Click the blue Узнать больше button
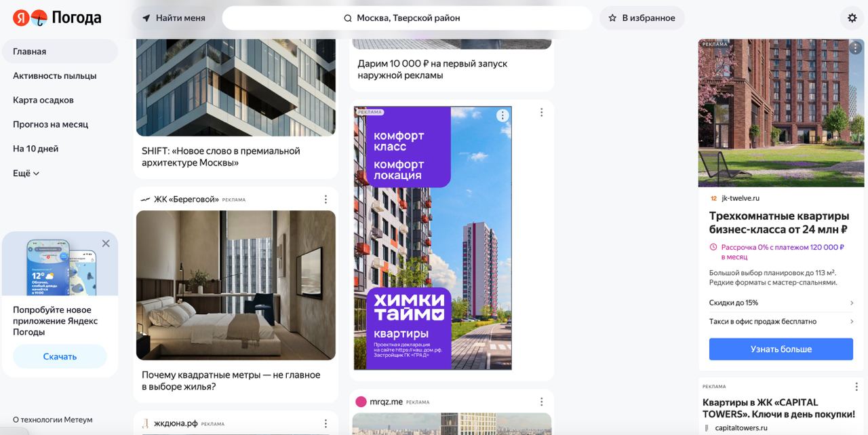The height and width of the screenshot is (435, 868). tap(781, 349)
